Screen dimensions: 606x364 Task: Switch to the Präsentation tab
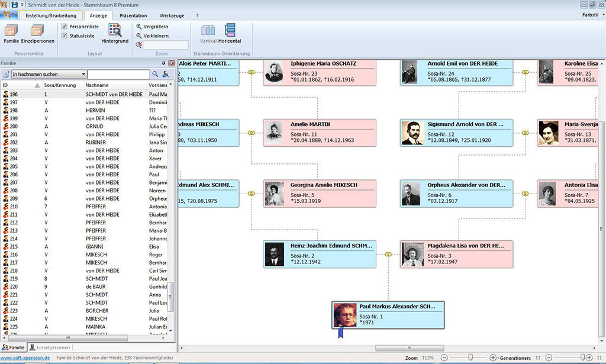click(x=133, y=15)
